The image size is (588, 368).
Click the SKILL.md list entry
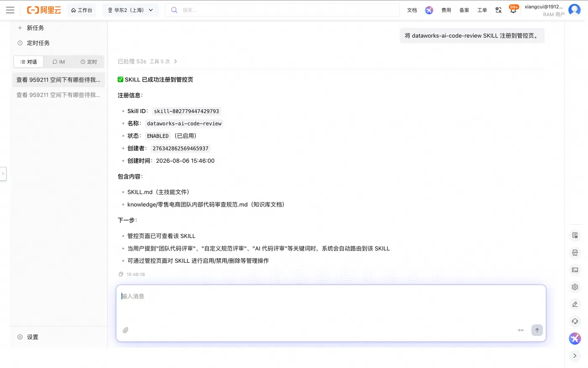tap(158, 192)
